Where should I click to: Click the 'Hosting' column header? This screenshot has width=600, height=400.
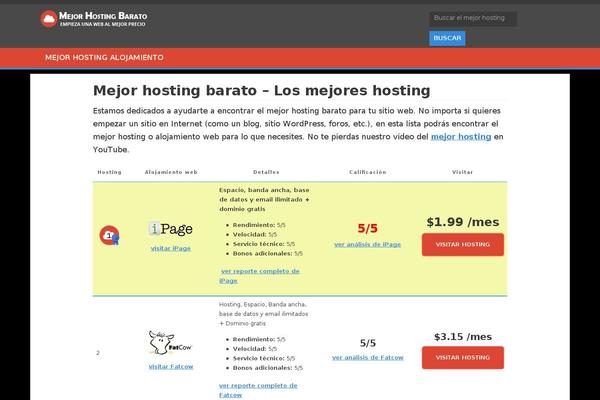coord(109,172)
